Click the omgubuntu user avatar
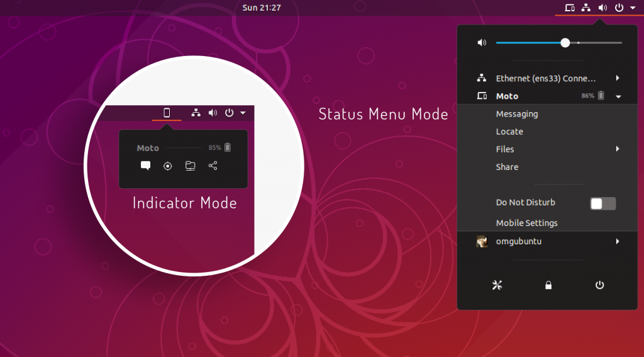 click(482, 241)
